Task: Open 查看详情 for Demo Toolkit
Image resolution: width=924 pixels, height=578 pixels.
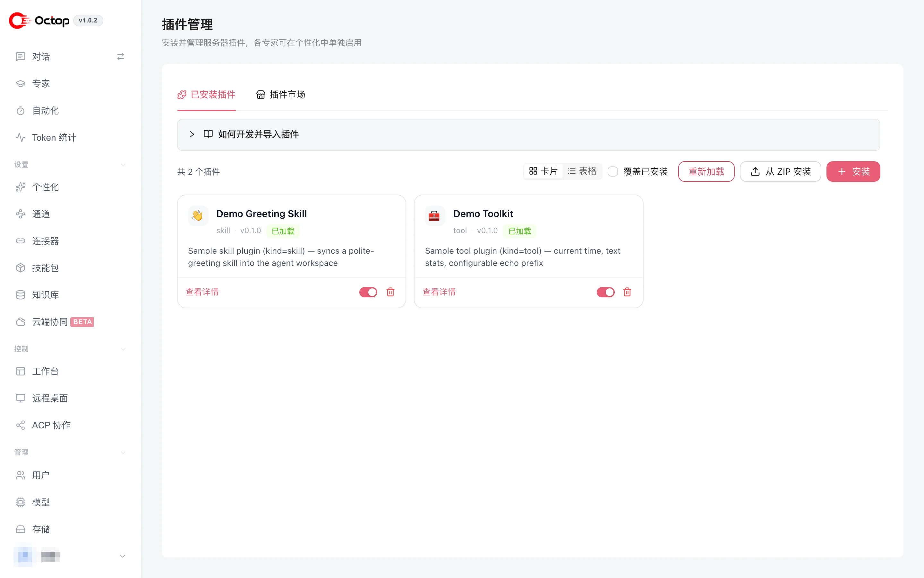Action: click(x=439, y=292)
